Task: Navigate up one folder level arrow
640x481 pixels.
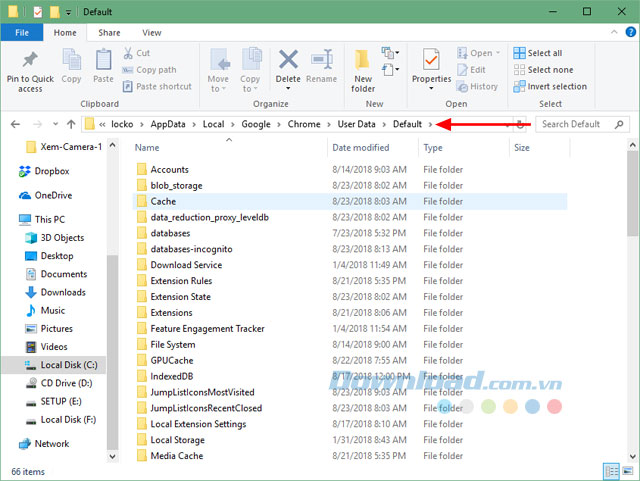Action: pyautogui.click(x=71, y=124)
